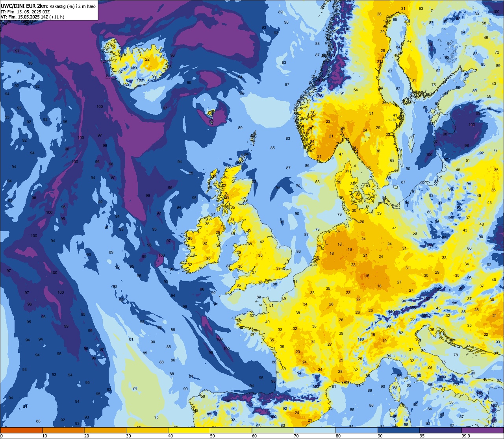
Task: Click the 40–50% bright yellow legend swatch
Action: click(189, 430)
